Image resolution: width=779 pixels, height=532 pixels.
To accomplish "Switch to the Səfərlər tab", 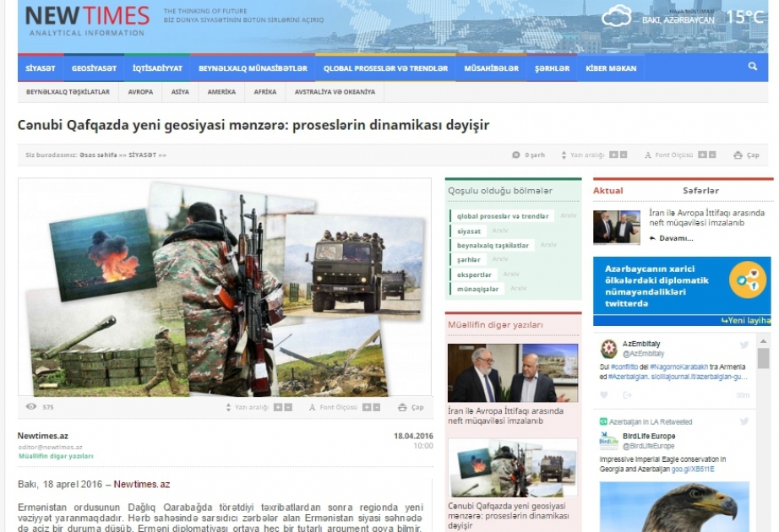I will (700, 190).
